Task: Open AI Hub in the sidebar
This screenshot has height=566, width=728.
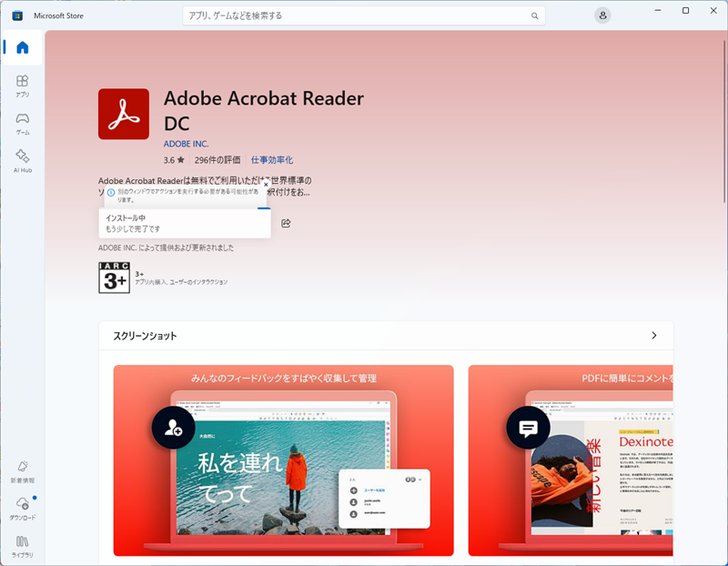Action: click(x=22, y=160)
